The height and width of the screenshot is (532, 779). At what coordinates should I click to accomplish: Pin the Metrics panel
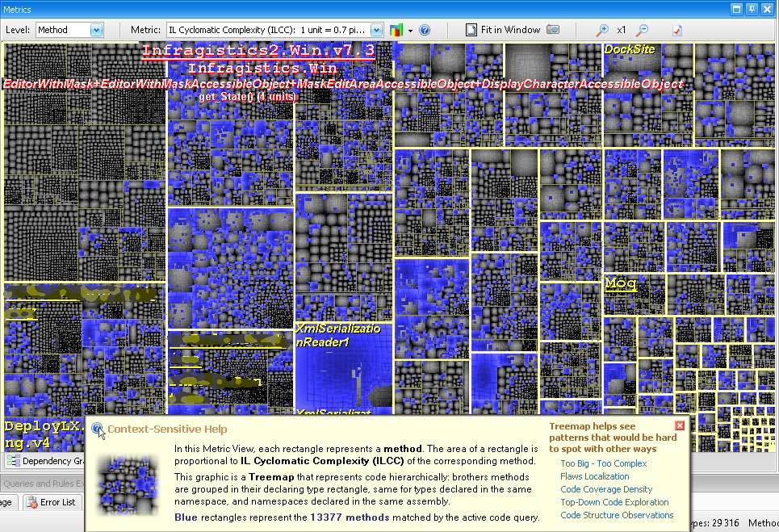click(752, 9)
